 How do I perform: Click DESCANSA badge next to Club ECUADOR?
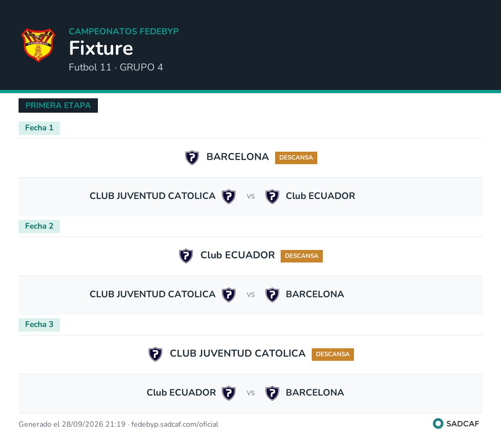coord(302,256)
